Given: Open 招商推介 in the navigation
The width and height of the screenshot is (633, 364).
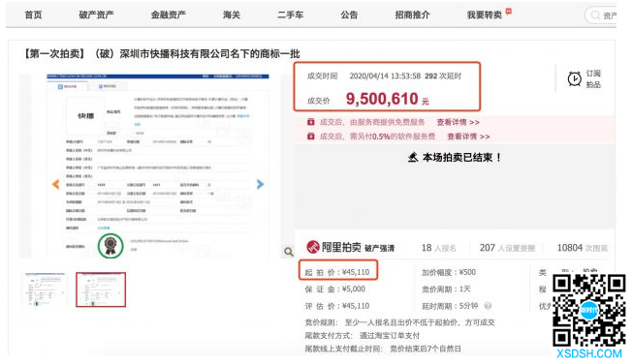Looking at the screenshot, I should point(412,15).
